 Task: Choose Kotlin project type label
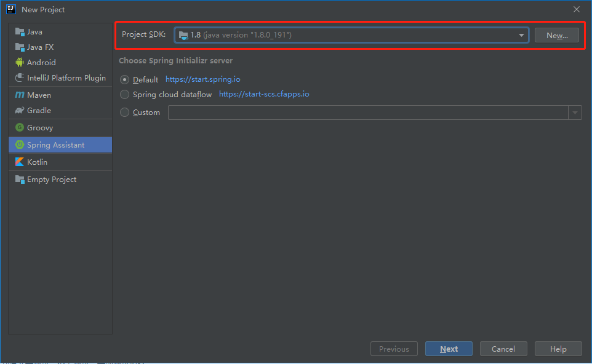(x=38, y=162)
